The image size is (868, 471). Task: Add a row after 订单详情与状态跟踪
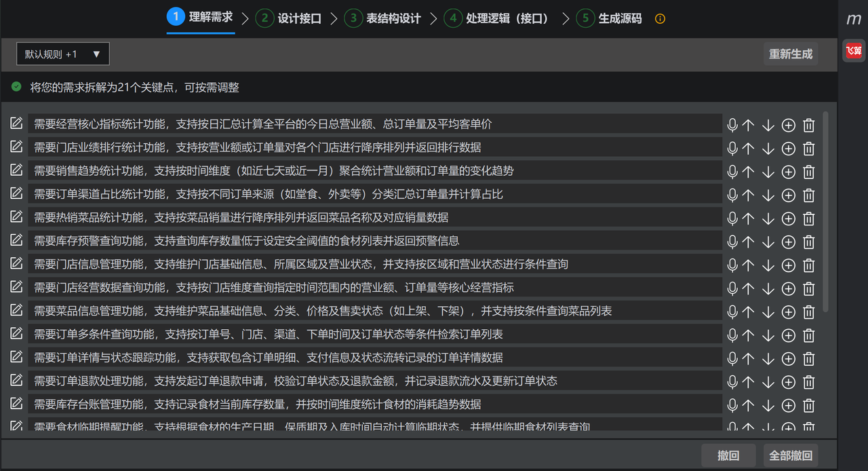pos(788,358)
